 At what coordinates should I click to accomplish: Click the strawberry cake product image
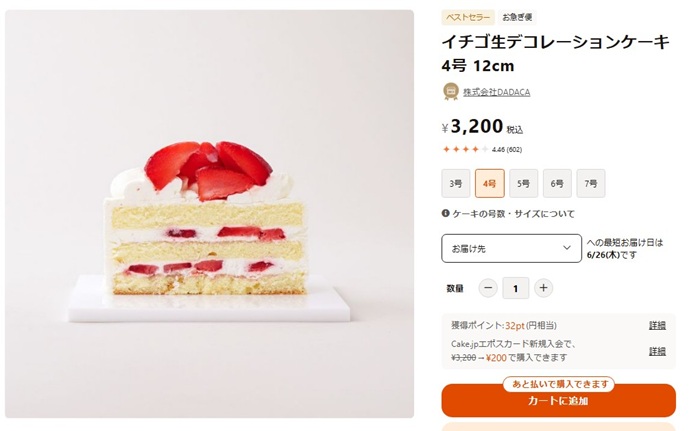[209, 214]
